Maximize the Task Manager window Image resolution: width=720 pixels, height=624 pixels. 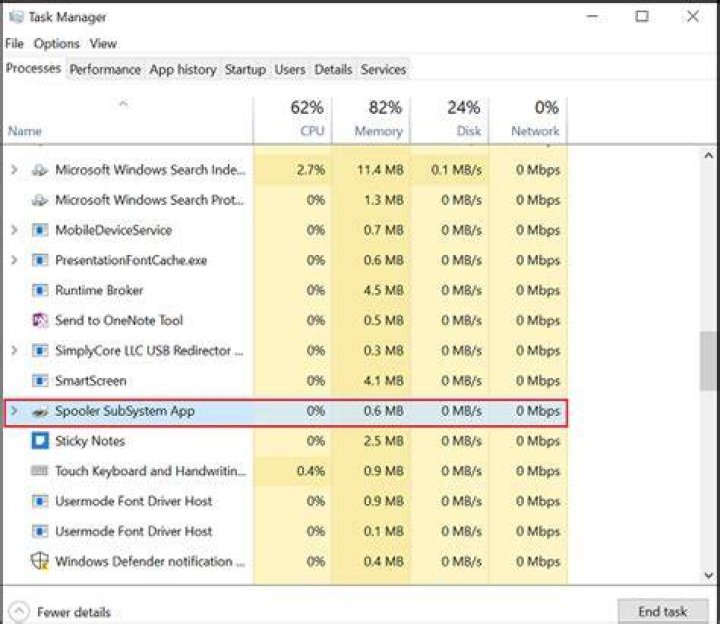[x=641, y=17]
